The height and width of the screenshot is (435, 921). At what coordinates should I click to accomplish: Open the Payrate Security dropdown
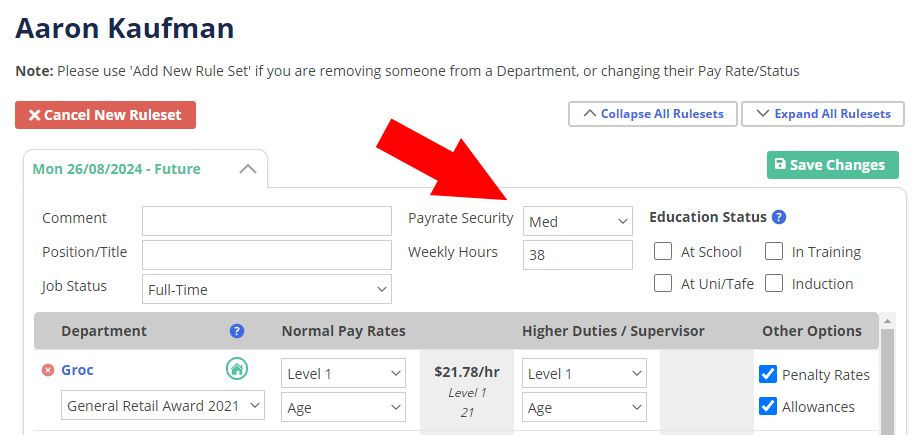[x=578, y=222]
